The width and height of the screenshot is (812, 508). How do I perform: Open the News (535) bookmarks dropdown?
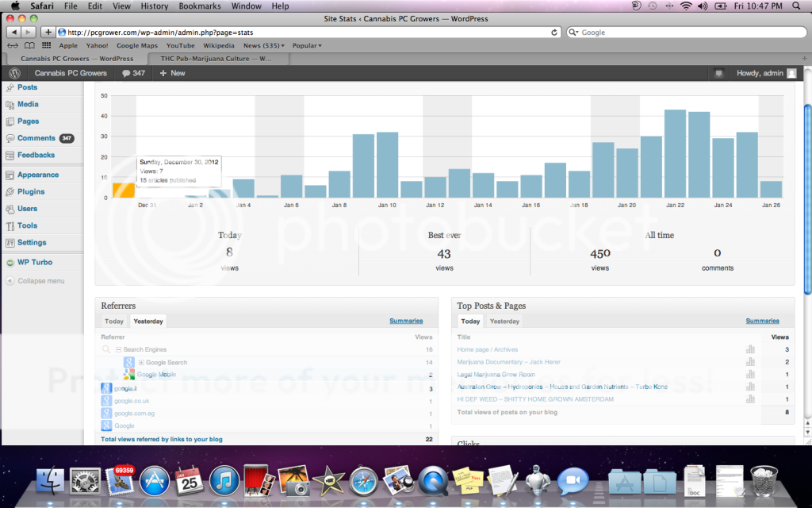(x=264, y=45)
